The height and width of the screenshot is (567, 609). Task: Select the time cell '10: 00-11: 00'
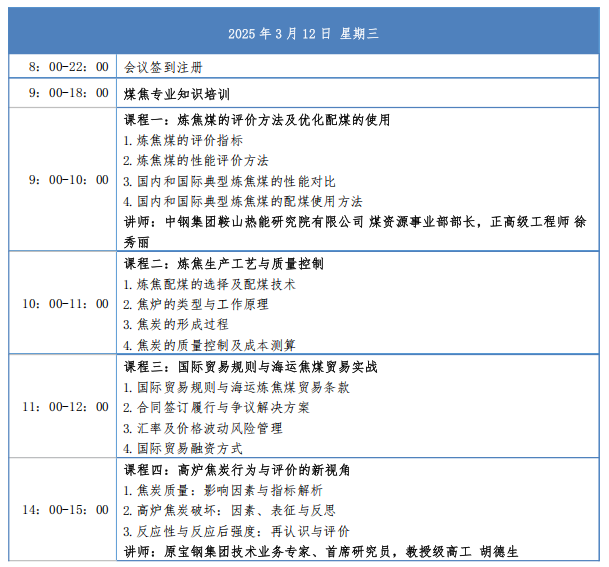63,303
